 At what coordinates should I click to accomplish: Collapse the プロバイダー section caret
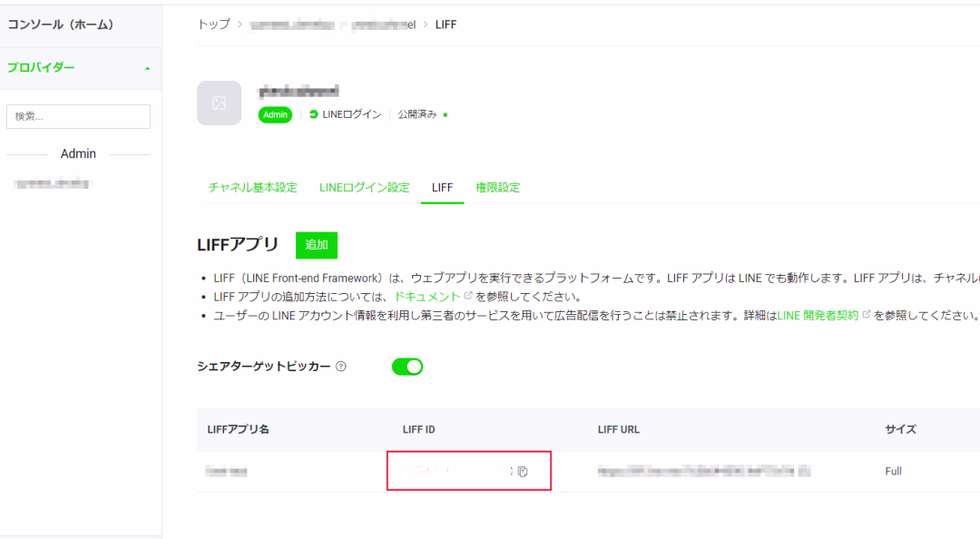point(148,68)
